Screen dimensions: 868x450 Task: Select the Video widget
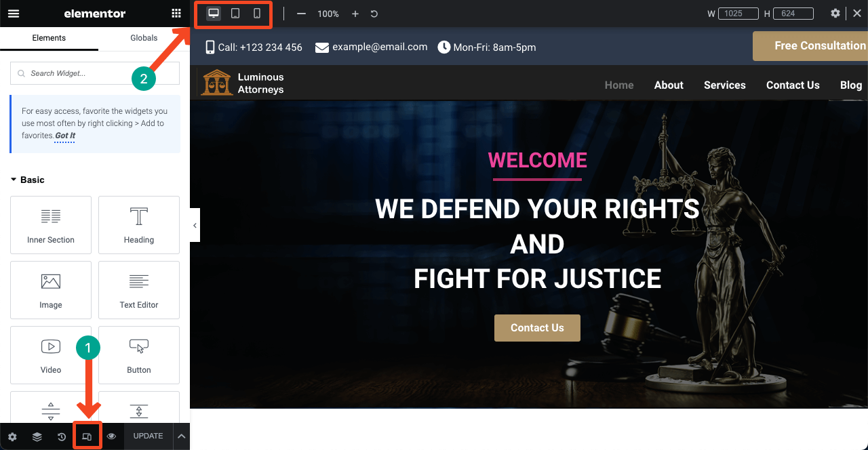coord(51,355)
